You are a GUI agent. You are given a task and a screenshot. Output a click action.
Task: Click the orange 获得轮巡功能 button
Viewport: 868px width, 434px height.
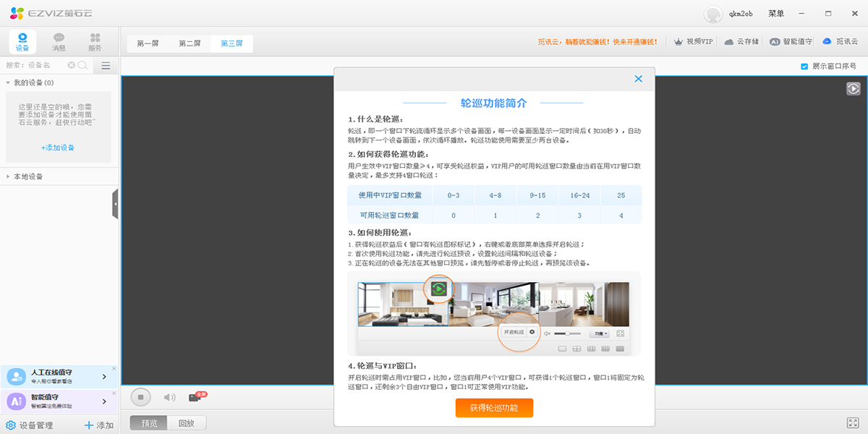pos(494,408)
